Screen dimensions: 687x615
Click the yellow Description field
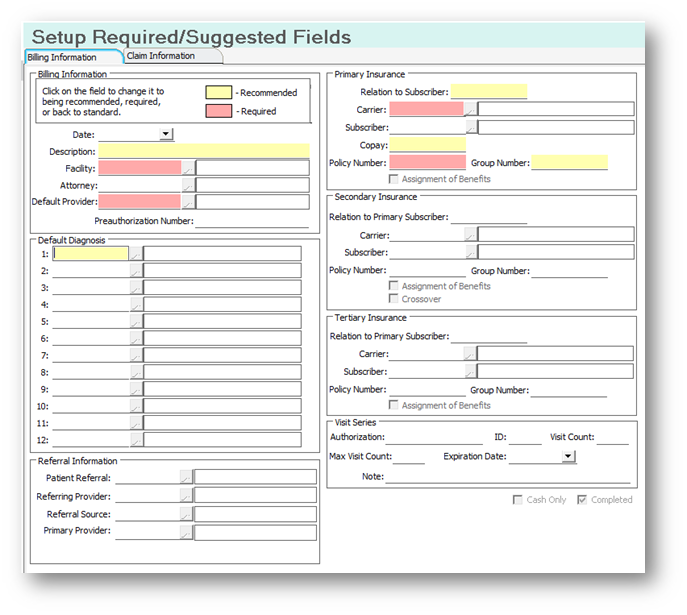pyautogui.click(x=204, y=151)
